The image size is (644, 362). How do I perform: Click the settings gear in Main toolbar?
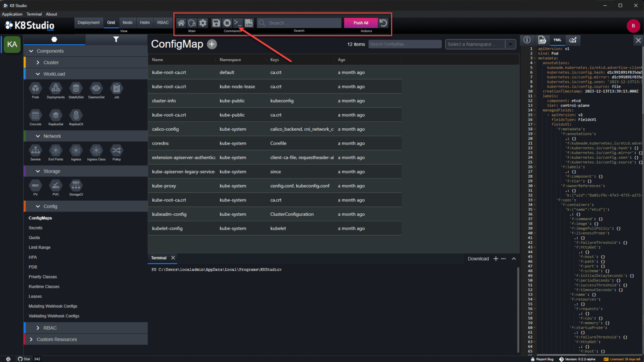[x=203, y=23]
